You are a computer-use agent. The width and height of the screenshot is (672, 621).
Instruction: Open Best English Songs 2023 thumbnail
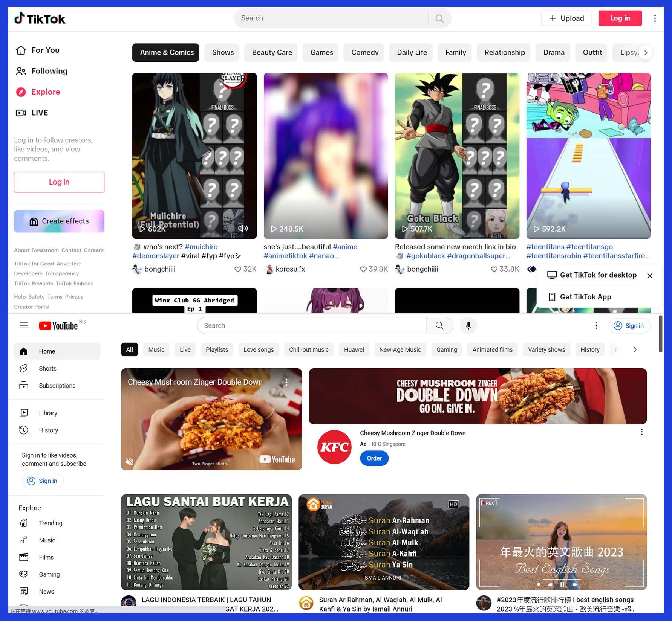coord(562,542)
